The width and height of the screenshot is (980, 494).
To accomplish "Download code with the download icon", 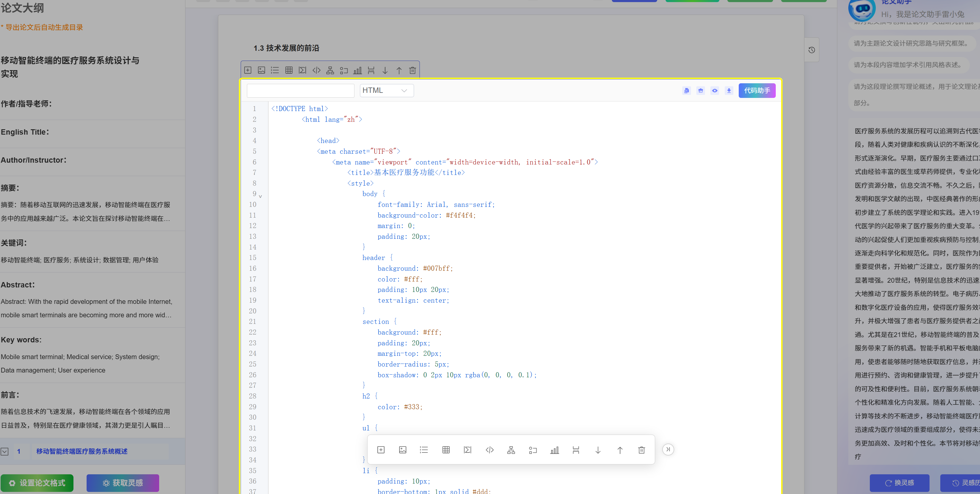I will [729, 90].
